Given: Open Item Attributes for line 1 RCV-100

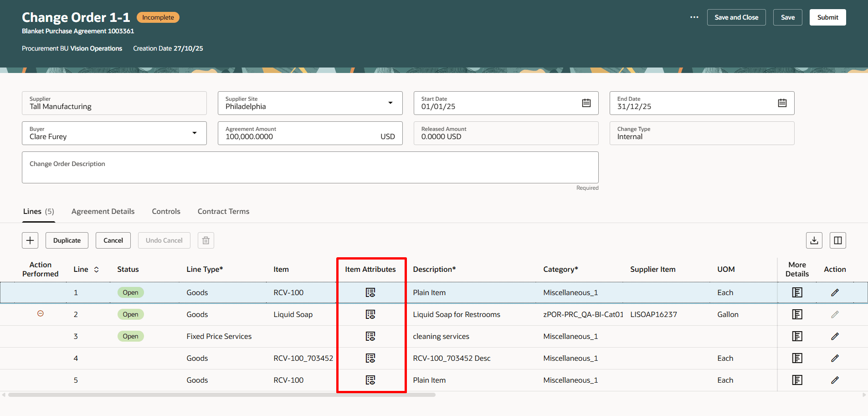Looking at the screenshot, I should click(371, 292).
